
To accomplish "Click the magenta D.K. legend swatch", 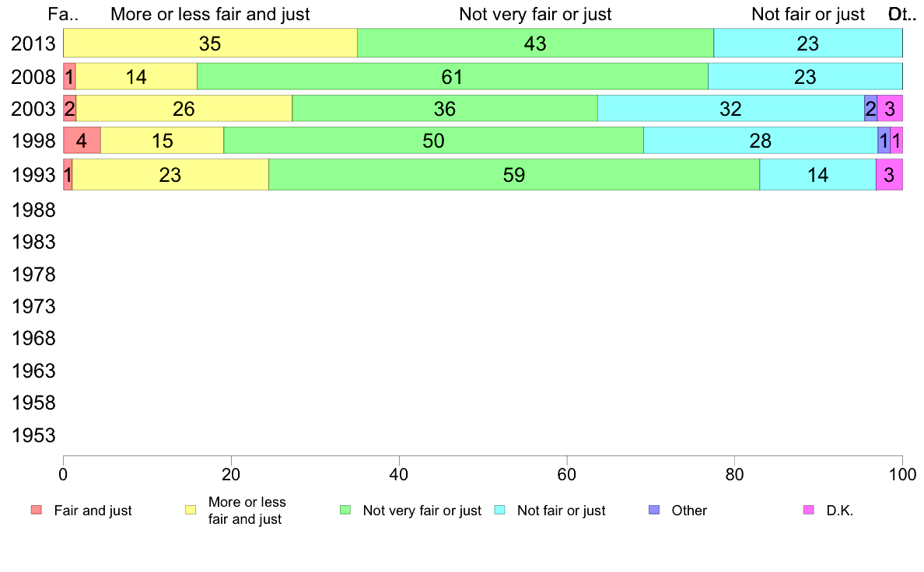I will pyautogui.click(x=809, y=510).
